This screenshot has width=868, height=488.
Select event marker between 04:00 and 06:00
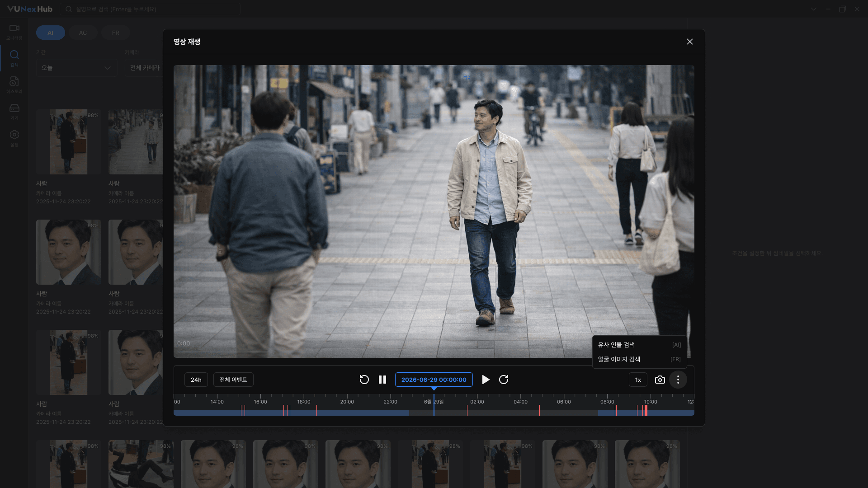tap(539, 410)
